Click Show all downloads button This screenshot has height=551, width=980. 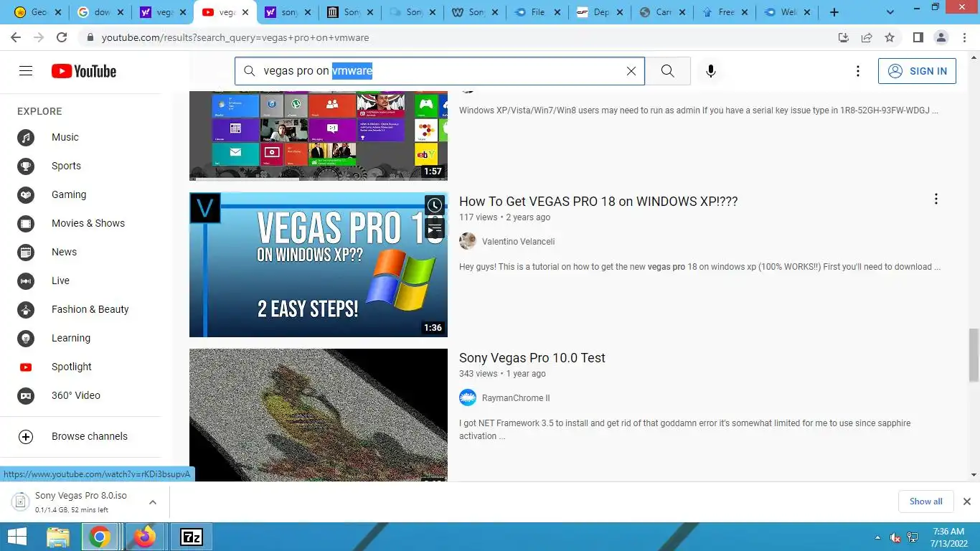925,501
